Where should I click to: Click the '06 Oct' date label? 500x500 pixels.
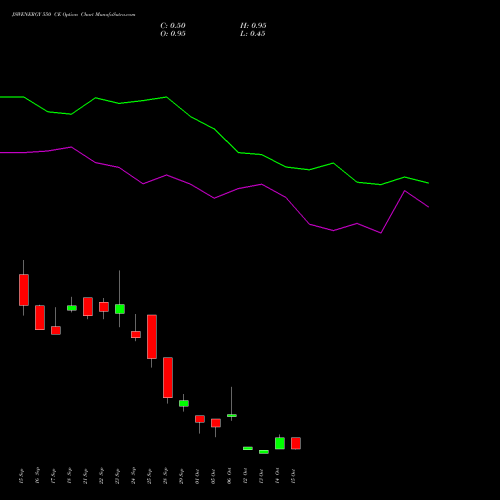click(230, 476)
